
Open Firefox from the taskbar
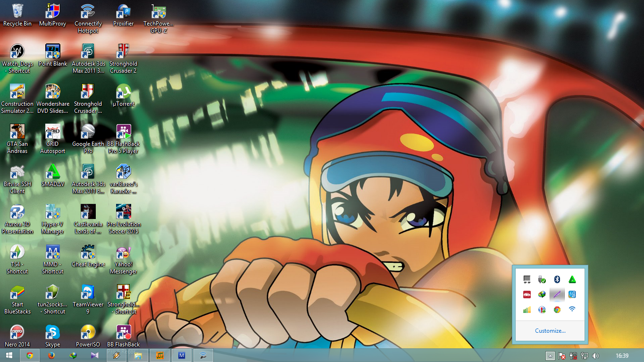[51, 355]
